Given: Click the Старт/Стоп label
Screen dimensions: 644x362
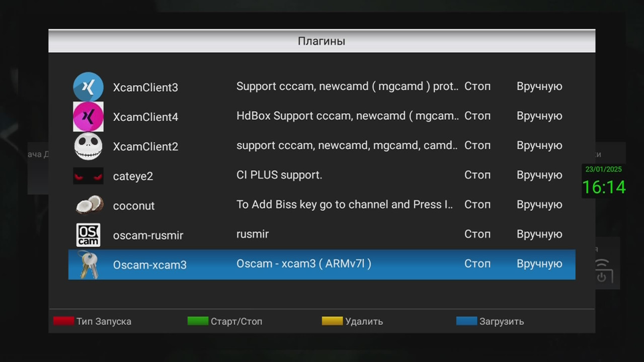Looking at the screenshot, I should (x=236, y=321).
